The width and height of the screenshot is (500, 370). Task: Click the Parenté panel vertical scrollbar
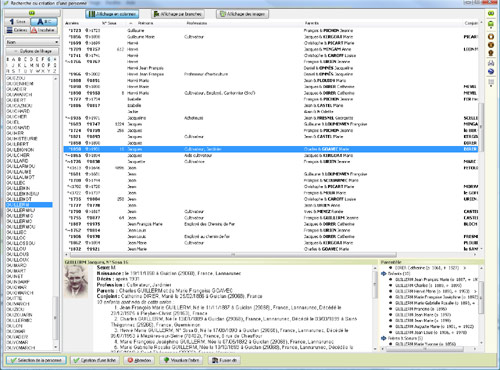tap(481, 297)
